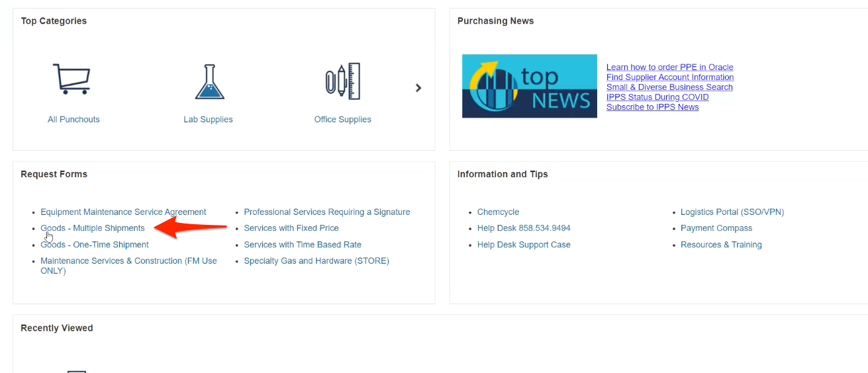868x373 pixels.
Task: Open Goods - Multiple Shipments form
Action: [93, 228]
